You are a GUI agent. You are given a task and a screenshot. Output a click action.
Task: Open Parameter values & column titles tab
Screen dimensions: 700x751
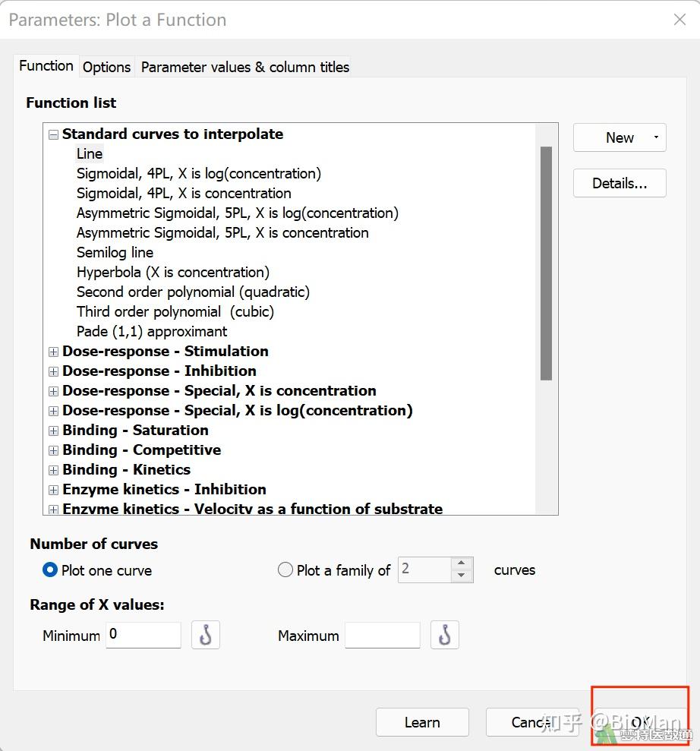coord(244,67)
